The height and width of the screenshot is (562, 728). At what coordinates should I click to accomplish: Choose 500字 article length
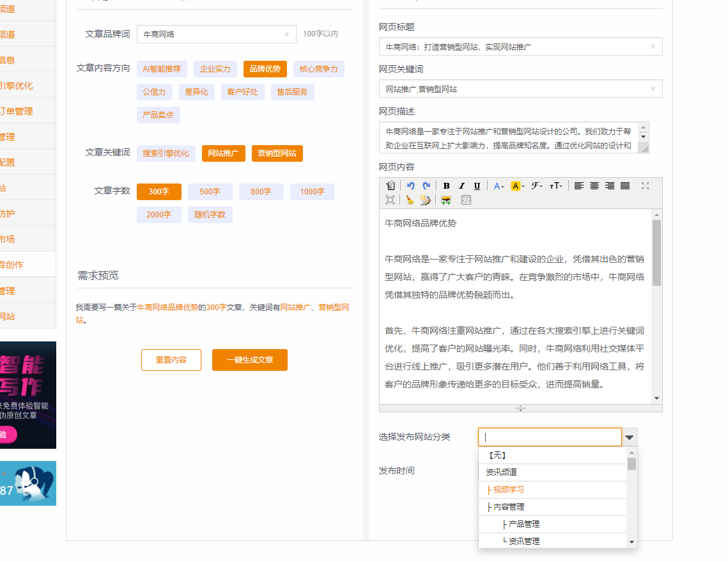(210, 191)
